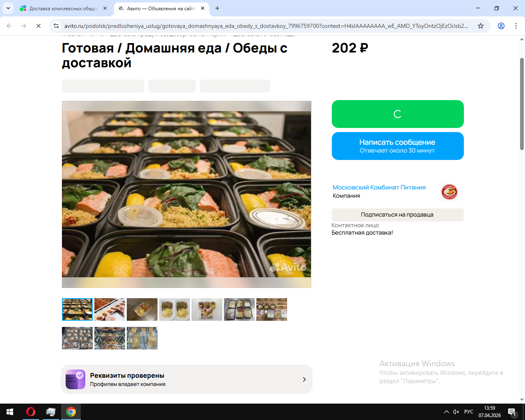This screenshot has width=525, height=420.
Task: Click the green button with loading spinner
Action: tap(397, 114)
